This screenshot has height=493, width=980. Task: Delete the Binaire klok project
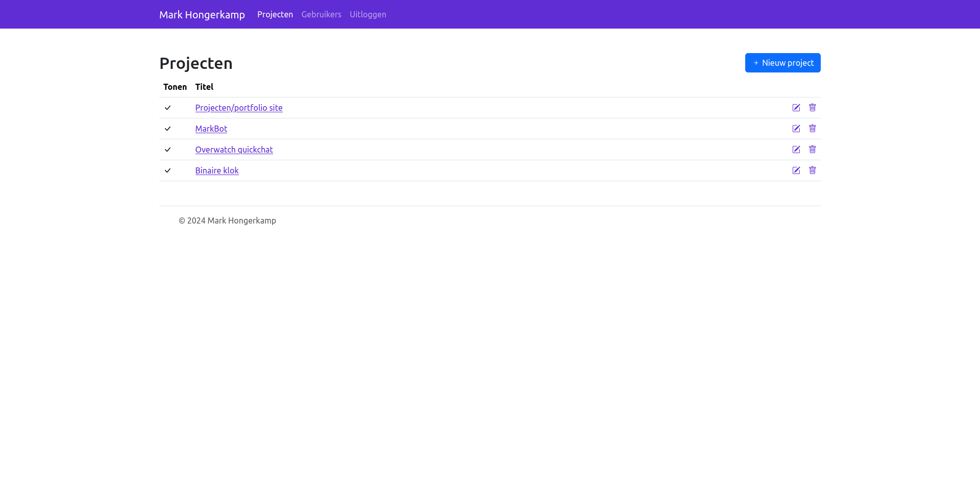(x=813, y=170)
